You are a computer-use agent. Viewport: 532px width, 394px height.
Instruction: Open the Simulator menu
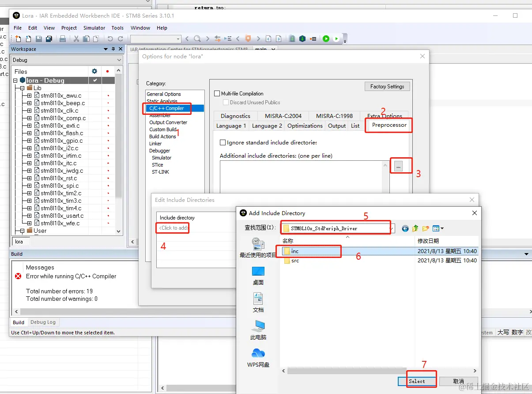coord(94,28)
